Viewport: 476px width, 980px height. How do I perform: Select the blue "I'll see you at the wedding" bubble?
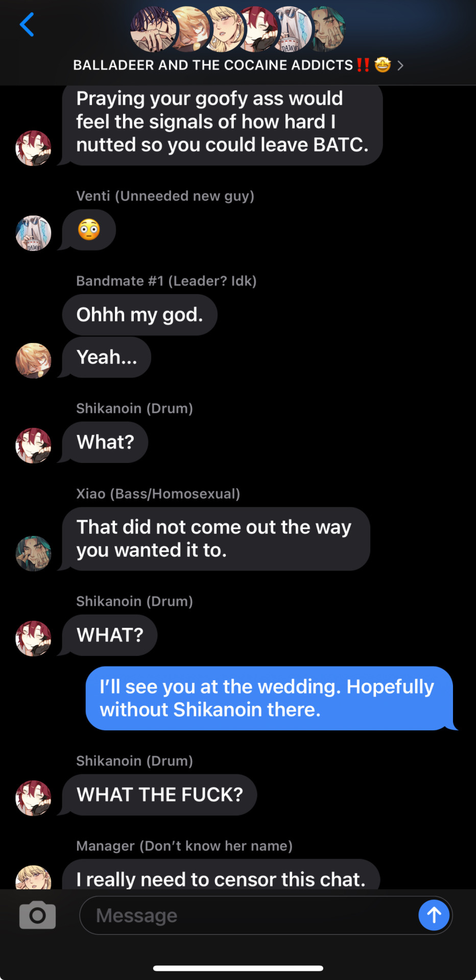[x=270, y=698]
